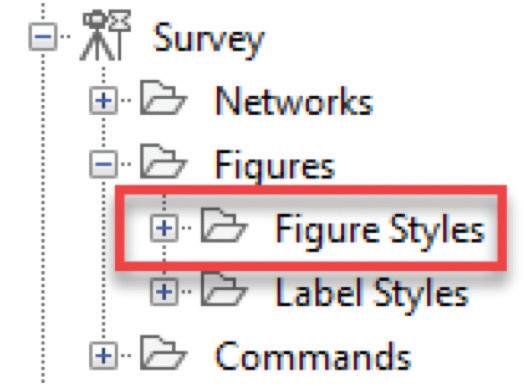Expand the Figure Styles node
The image size is (526, 386).
point(164,228)
